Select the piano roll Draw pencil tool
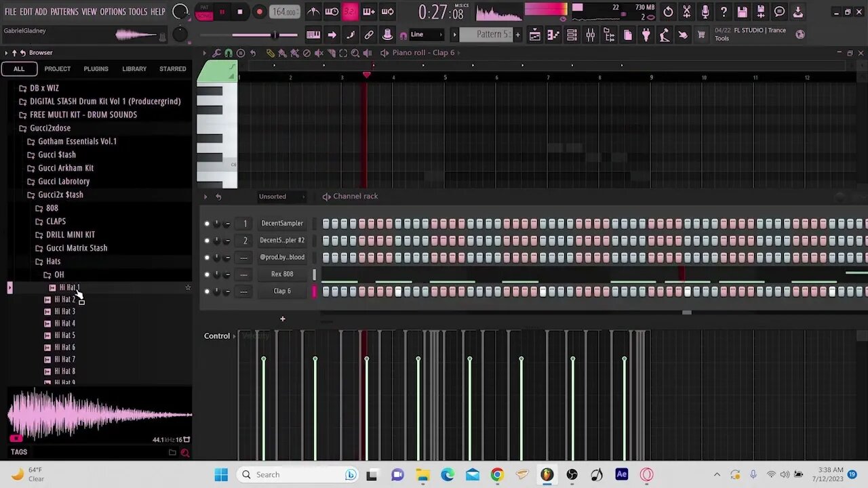Screen dimensions: 868x488 click(x=271, y=53)
